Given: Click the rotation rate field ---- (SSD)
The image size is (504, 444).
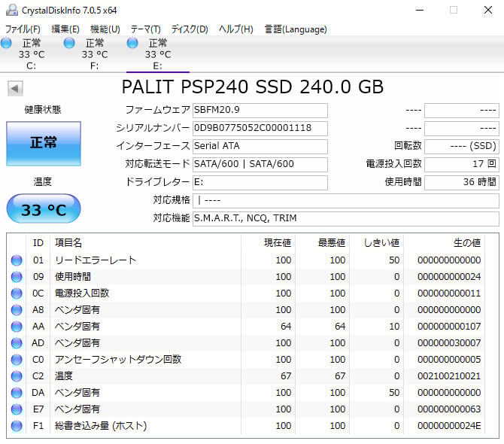Looking at the screenshot, I should tap(462, 146).
